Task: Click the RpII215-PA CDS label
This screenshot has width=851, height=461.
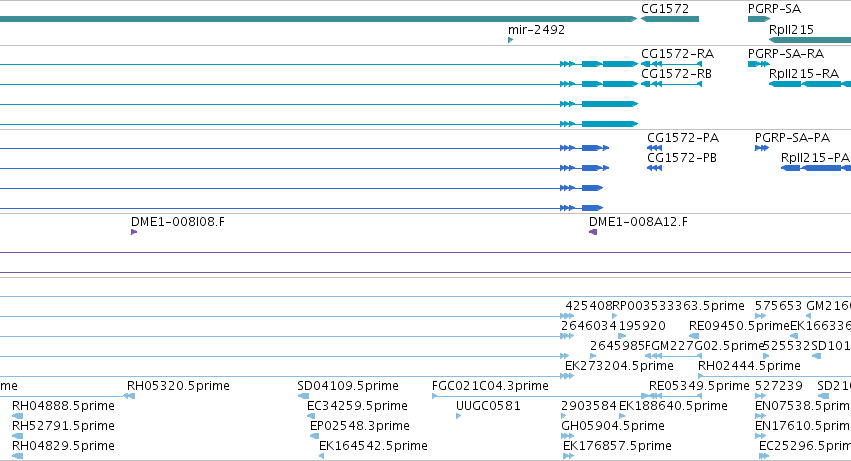Action: coord(815,158)
